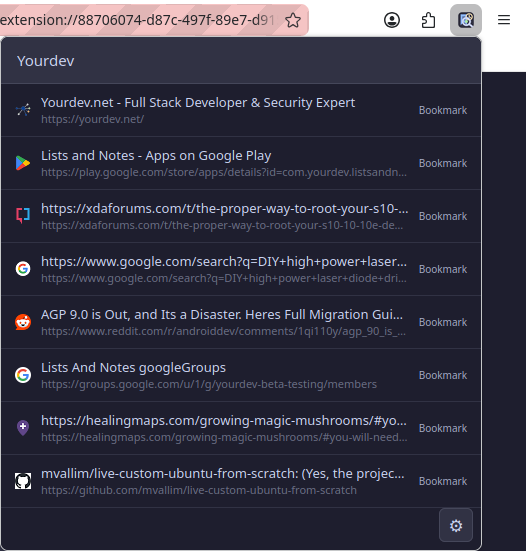Click Bookmark label on the healingmaps row

click(x=443, y=428)
